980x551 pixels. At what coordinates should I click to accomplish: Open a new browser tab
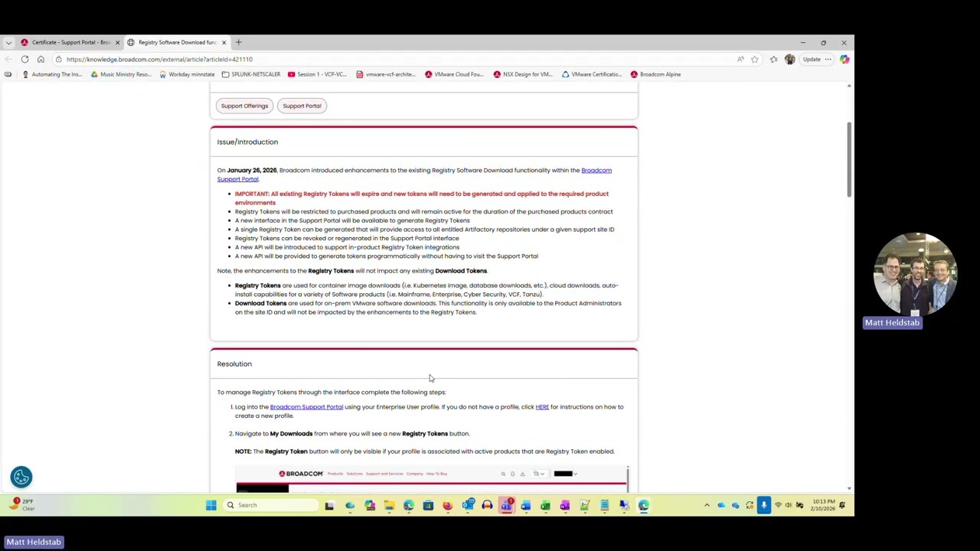(238, 42)
